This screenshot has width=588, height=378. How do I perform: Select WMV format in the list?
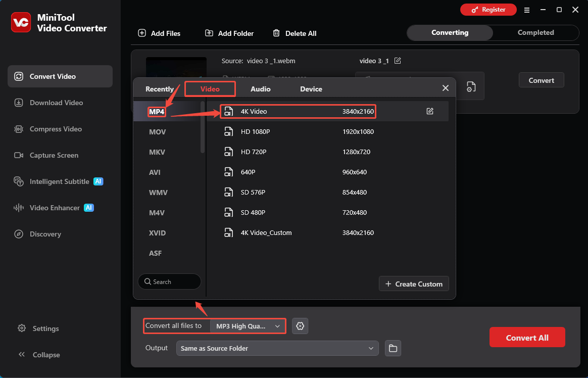point(158,193)
